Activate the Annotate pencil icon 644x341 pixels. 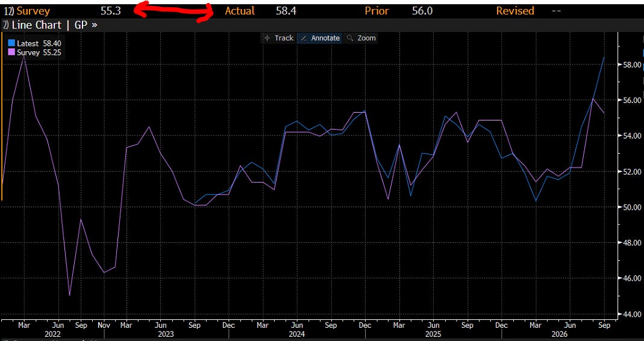[x=304, y=38]
